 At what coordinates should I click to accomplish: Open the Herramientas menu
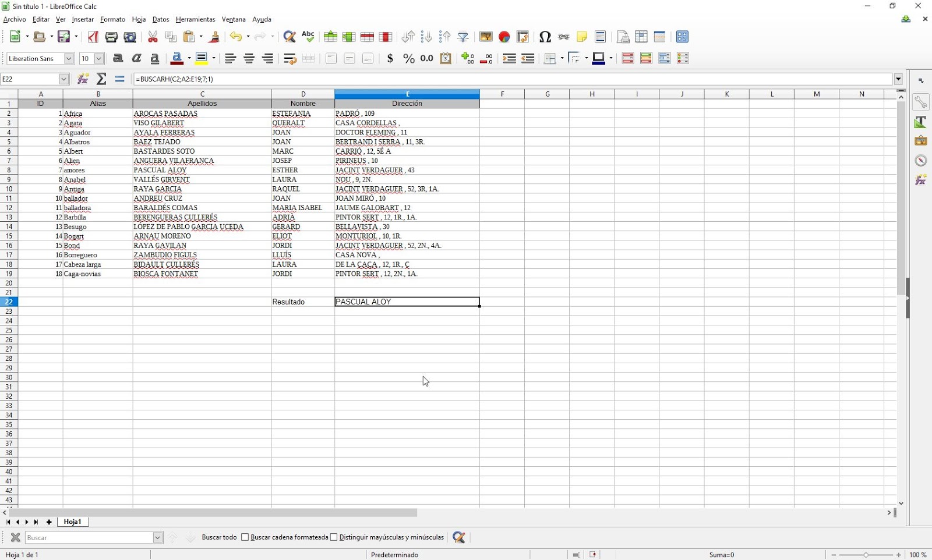click(x=195, y=19)
